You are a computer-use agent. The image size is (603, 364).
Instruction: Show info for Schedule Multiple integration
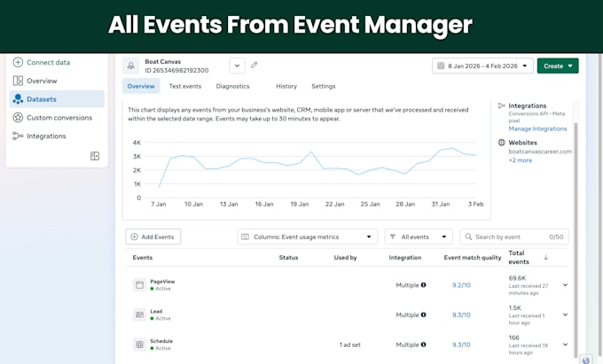(x=423, y=345)
